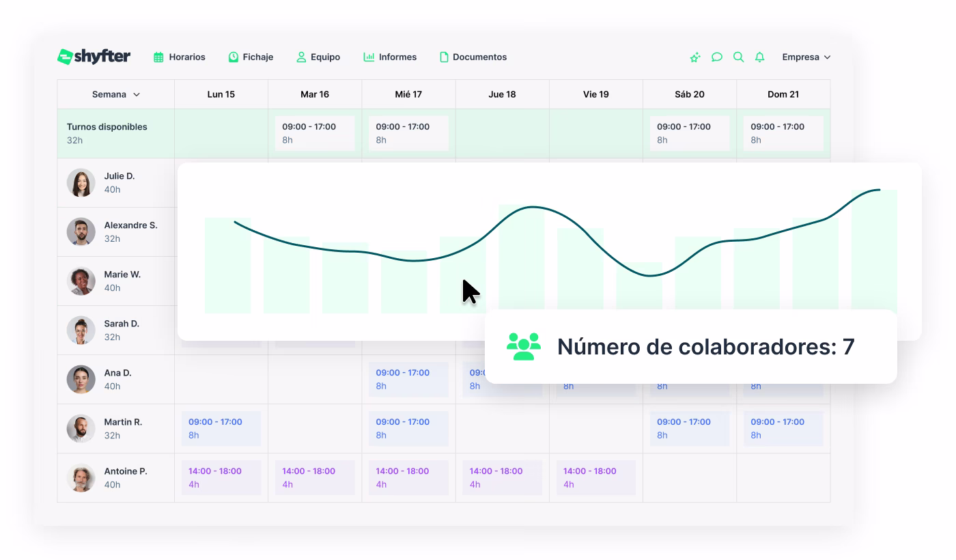
Task: Click the Dom 21 column header
Action: pyautogui.click(x=783, y=94)
